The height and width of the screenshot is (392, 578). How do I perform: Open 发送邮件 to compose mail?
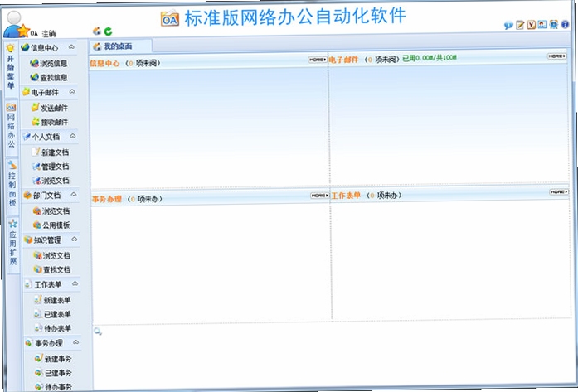coord(50,108)
